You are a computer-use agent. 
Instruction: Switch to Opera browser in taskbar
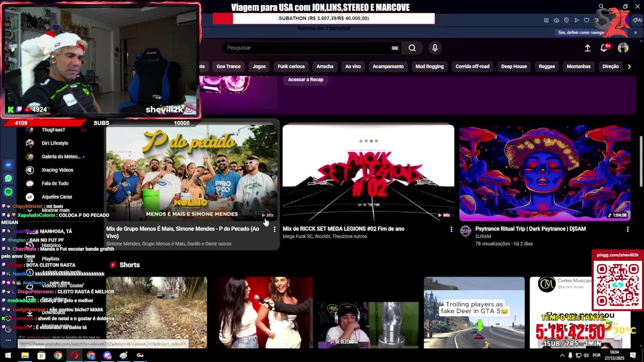pyautogui.click(x=74, y=355)
